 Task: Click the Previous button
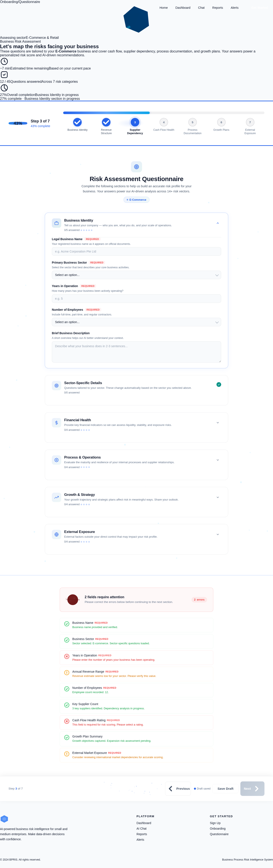point(178,788)
